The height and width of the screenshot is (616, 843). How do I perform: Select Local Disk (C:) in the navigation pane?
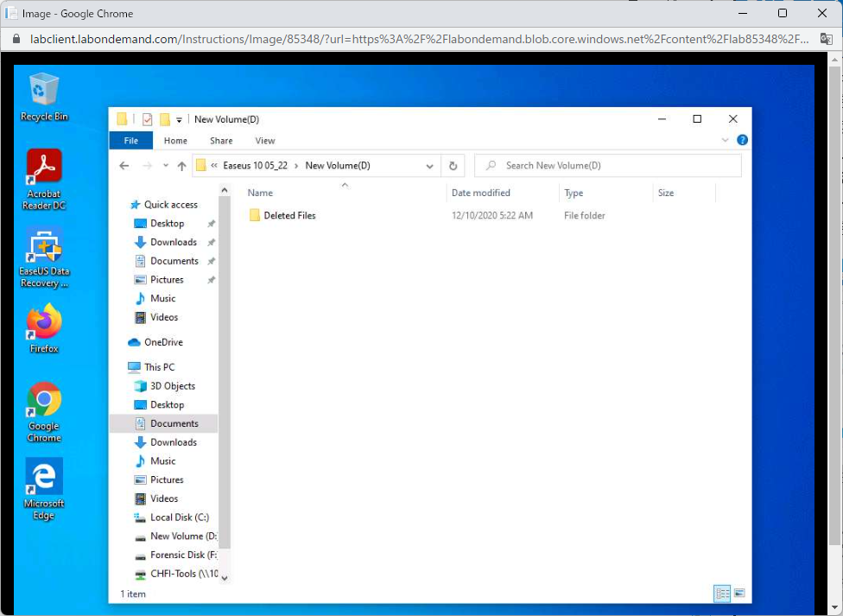coord(170,518)
